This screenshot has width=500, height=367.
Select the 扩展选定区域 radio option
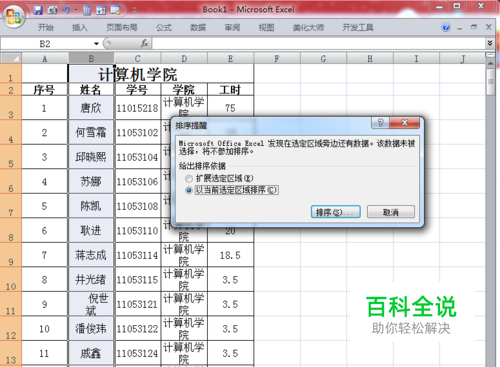(189, 179)
